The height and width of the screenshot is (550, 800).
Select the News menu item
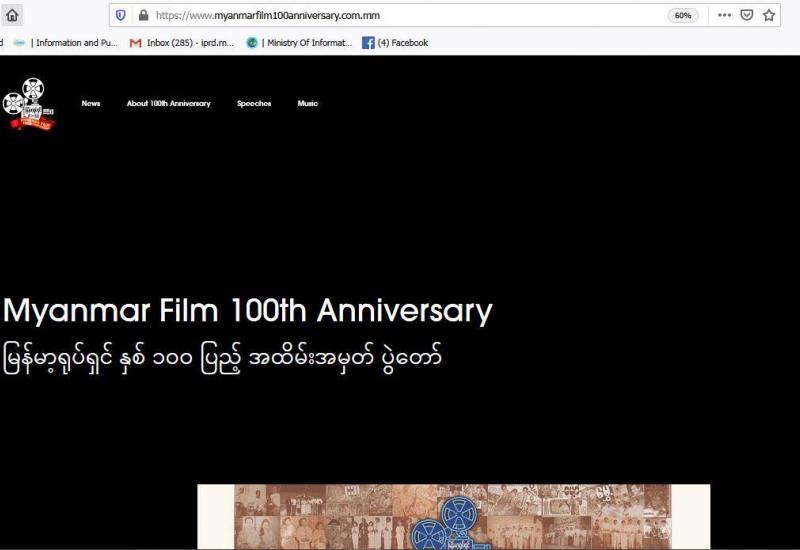[91, 103]
